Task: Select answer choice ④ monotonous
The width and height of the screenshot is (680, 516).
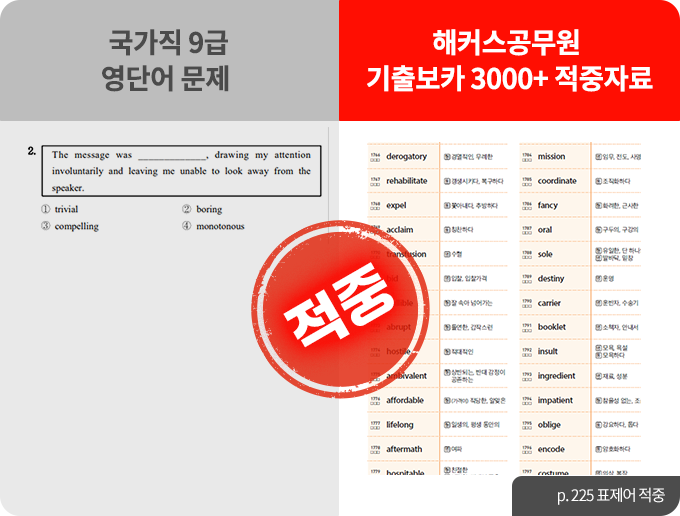Action: [213, 226]
